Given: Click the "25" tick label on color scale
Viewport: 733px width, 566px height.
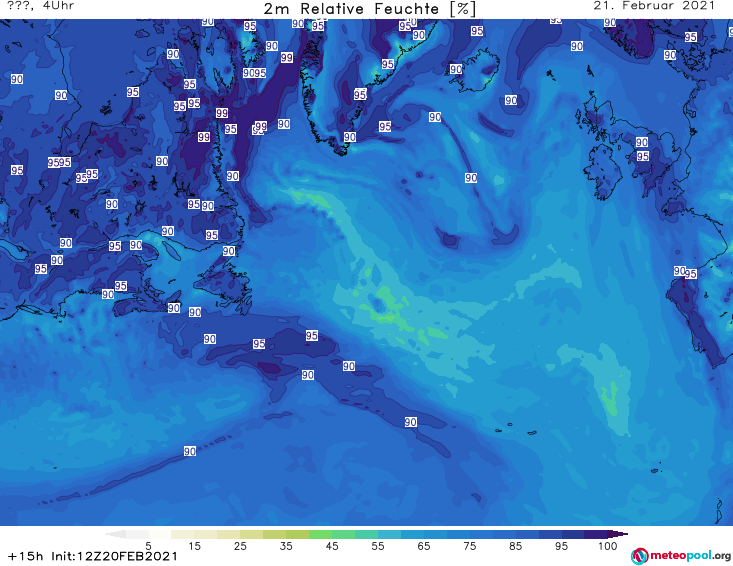Looking at the screenshot, I should (240, 546).
